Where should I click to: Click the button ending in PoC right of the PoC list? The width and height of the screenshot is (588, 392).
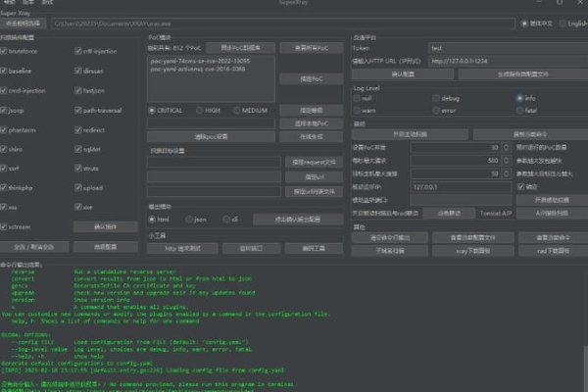pos(312,79)
